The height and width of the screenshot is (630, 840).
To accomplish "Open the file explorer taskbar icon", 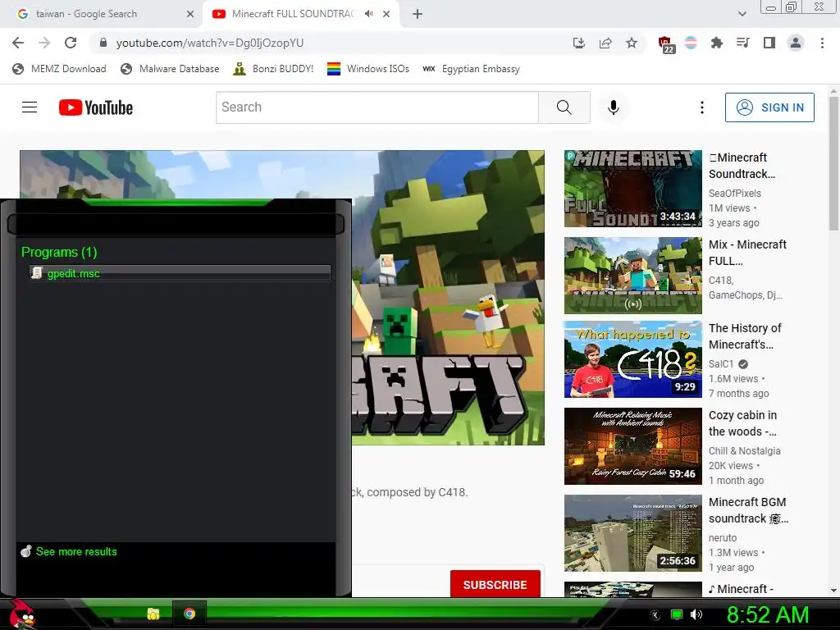I will click(153, 614).
